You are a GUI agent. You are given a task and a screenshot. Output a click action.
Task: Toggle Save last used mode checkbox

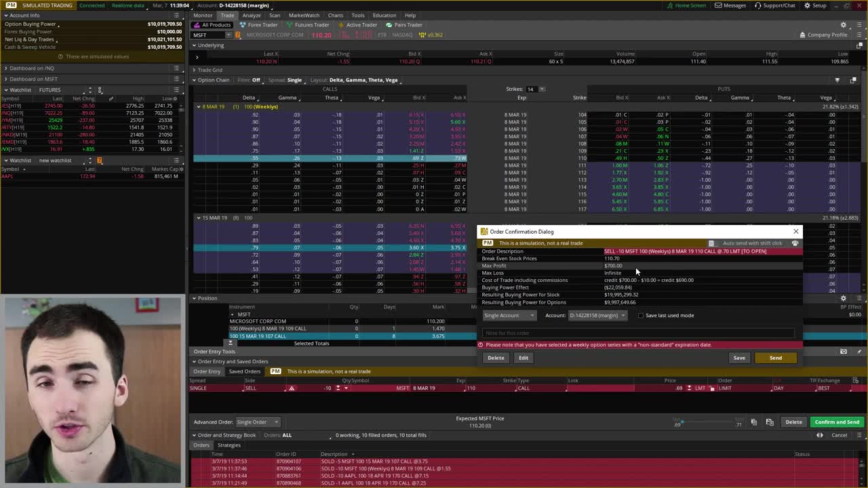641,315
